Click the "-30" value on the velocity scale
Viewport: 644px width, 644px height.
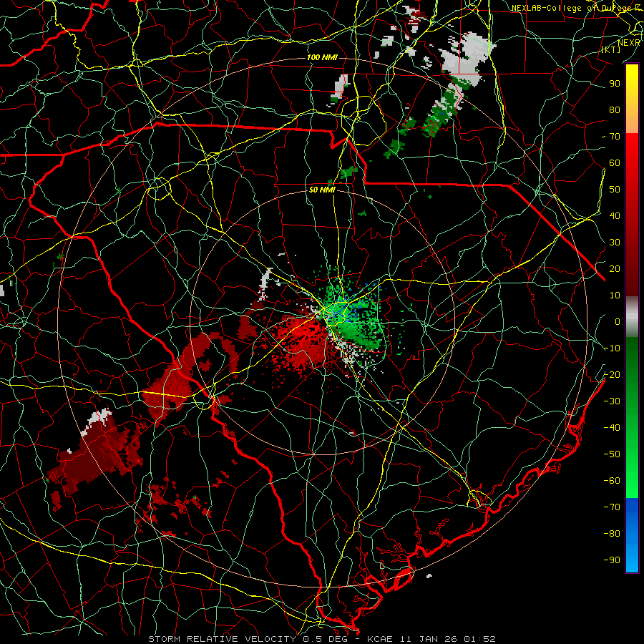612,401
